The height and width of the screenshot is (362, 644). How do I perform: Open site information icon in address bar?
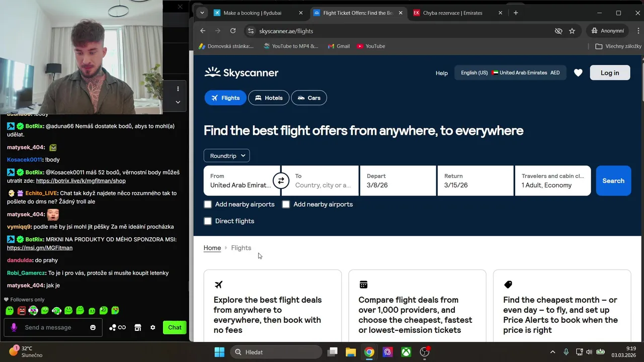click(251, 31)
